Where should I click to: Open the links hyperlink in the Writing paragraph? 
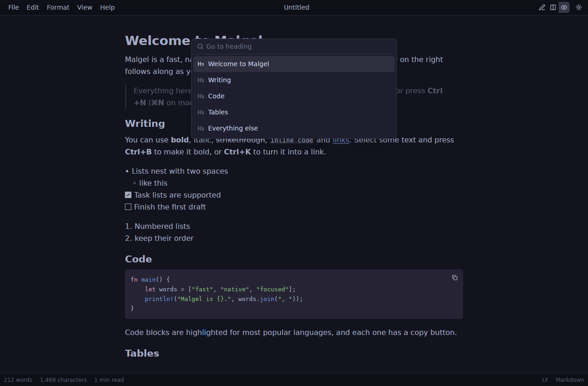click(x=341, y=140)
